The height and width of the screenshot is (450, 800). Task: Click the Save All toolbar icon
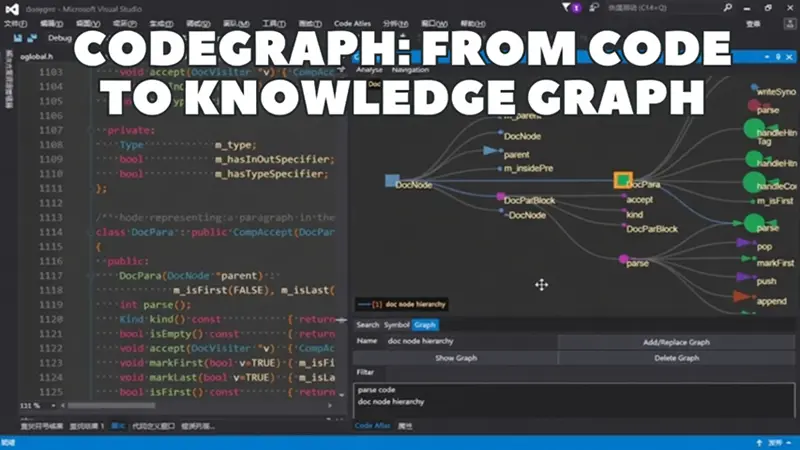[32, 38]
